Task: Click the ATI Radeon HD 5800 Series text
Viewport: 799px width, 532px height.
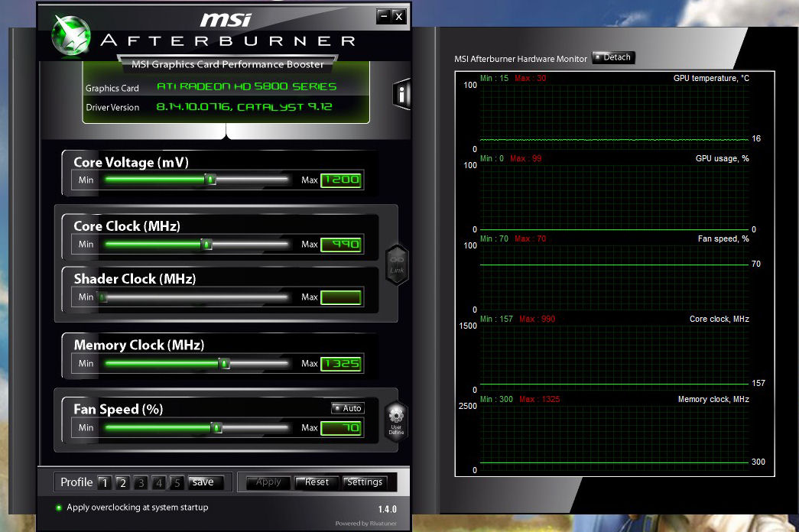Action: point(247,86)
